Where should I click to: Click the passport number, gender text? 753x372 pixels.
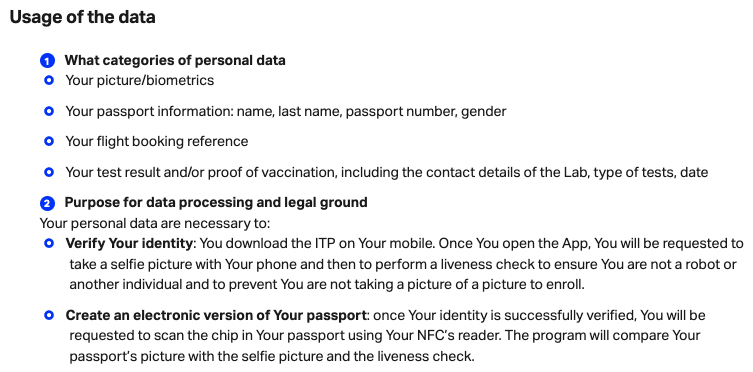pyautogui.click(x=426, y=111)
